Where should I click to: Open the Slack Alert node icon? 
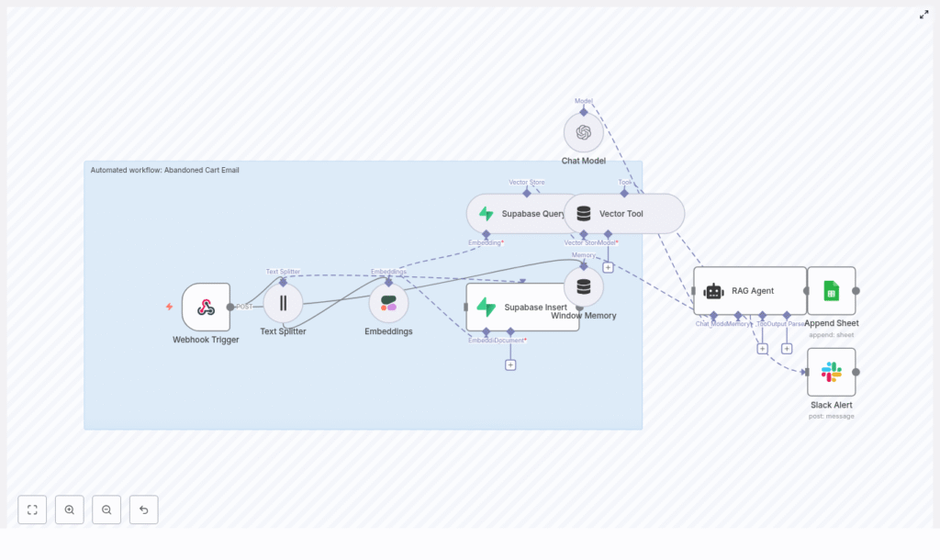tap(829, 373)
